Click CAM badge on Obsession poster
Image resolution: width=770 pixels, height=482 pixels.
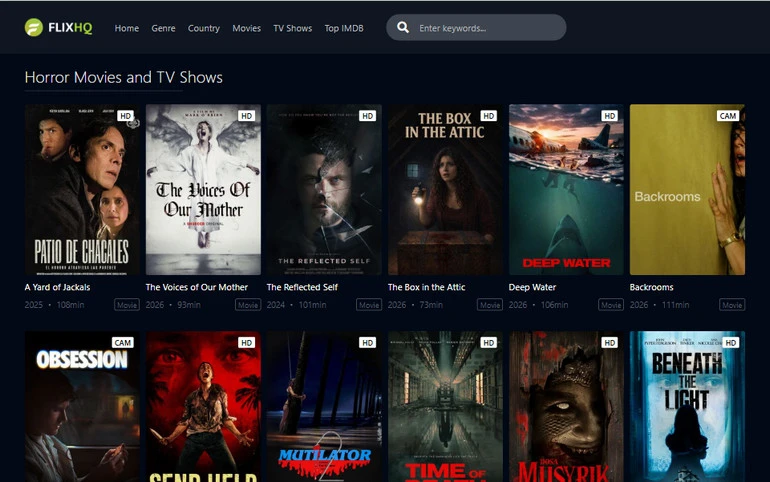pyautogui.click(x=122, y=343)
